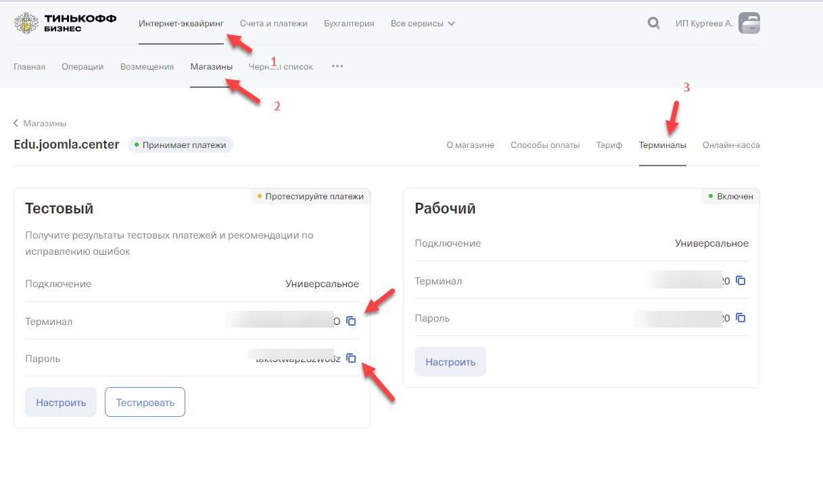Copy the test terminal key
Image resolution: width=823 pixels, height=504 pixels.
click(351, 321)
